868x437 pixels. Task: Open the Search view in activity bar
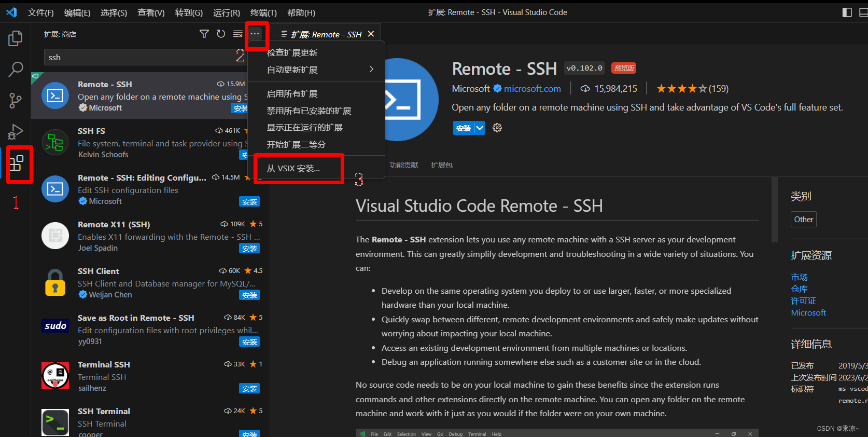(x=16, y=69)
